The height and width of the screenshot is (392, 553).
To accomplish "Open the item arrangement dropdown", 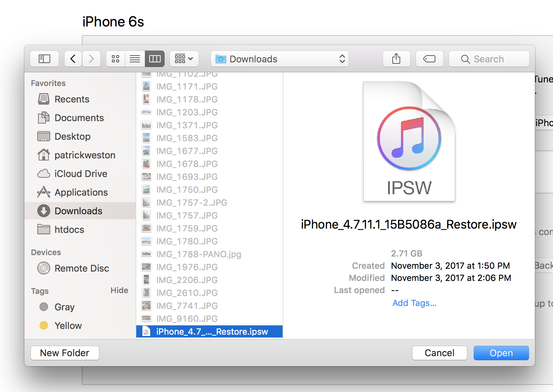I will 184,59.
